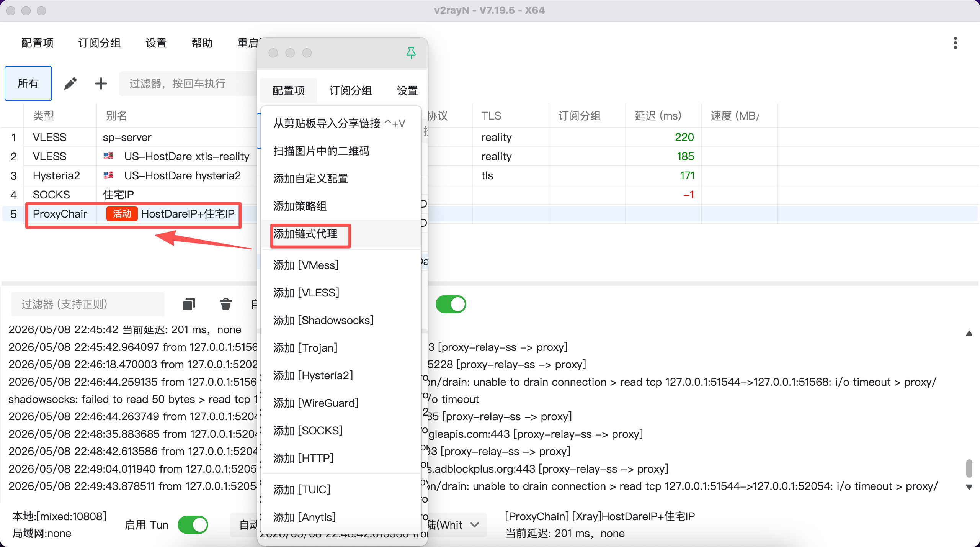
Task: Open 帮助 menu in main window
Action: (202, 43)
